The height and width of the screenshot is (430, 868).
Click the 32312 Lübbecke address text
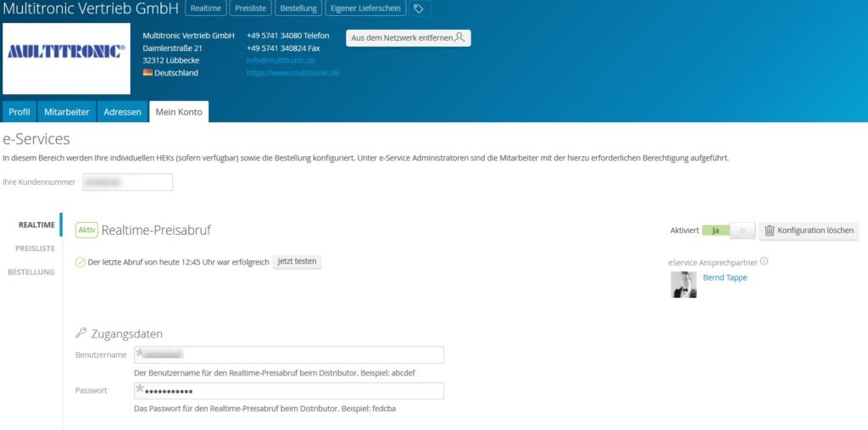171,60
